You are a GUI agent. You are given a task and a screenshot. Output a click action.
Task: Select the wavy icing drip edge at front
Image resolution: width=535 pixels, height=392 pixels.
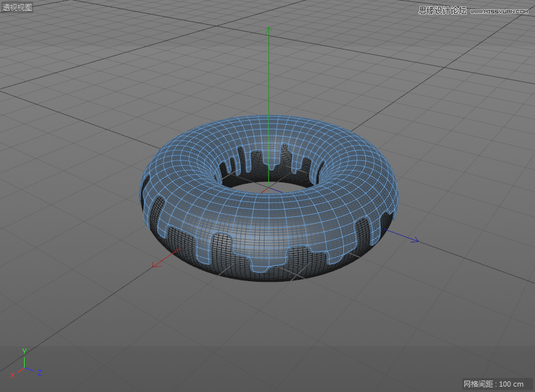coord(267,257)
